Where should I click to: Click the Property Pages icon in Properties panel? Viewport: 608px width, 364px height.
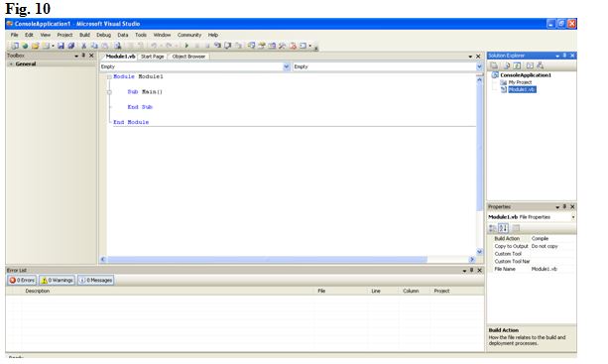tap(516, 228)
